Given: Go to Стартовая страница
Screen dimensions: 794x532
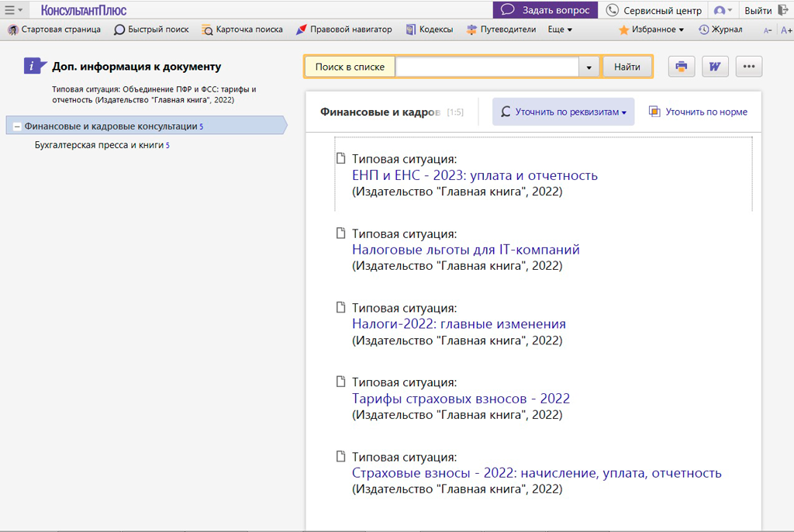Looking at the screenshot, I should [55, 29].
